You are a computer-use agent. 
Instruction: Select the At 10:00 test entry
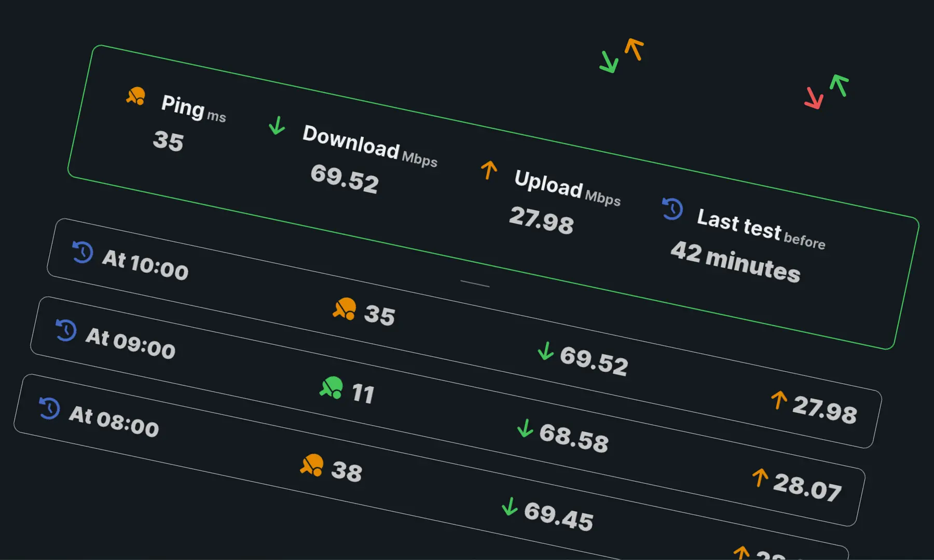(145, 265)
